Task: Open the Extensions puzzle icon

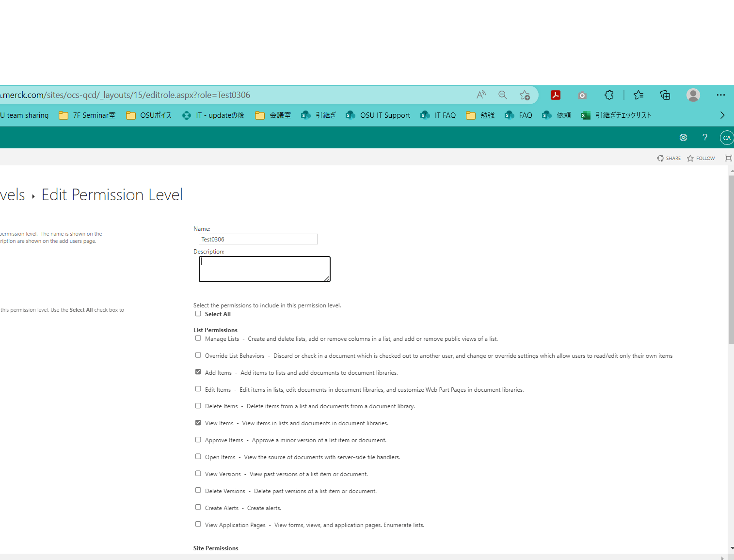Action: click(609, 95)
